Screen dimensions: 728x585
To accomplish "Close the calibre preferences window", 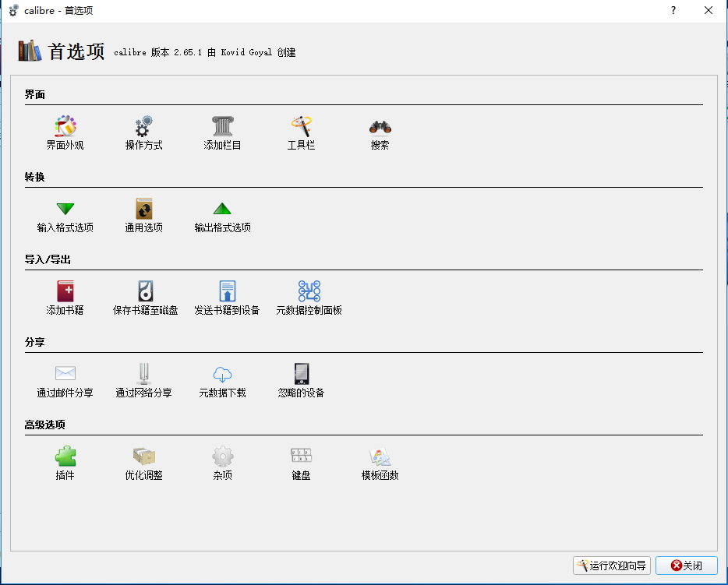I will click(x=709, y=10).
